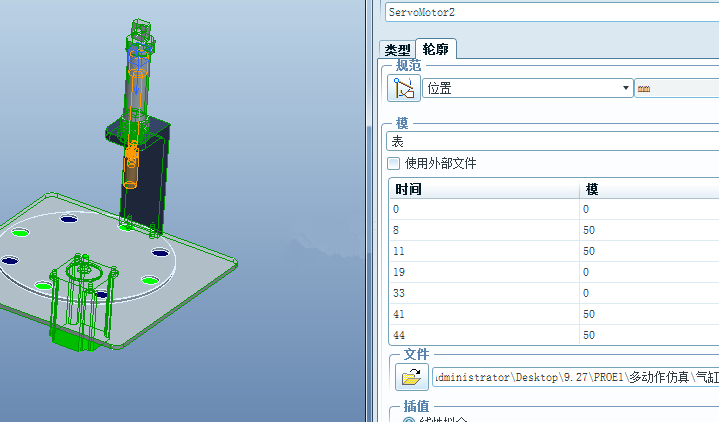The image size is (719, 422).
Task: Select magnitude 50 in time 44 row
Action: [649, 335]
